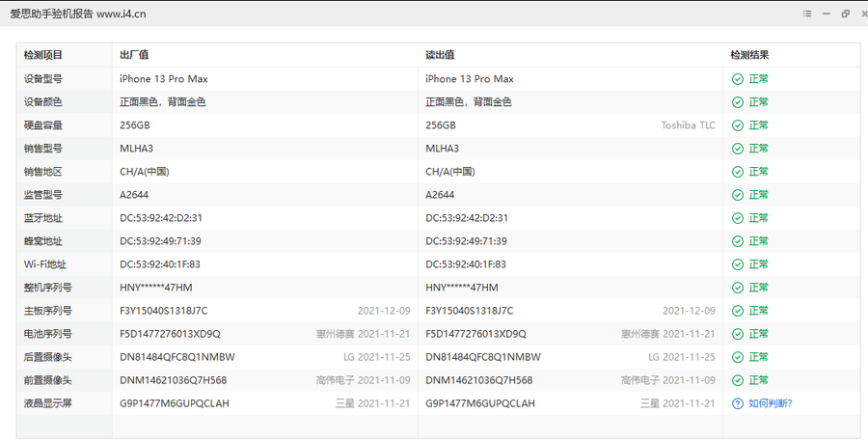This screenshot has width=868, height=442.
Task: Click the green check icon in 蓝牙地址 row
Action: point(738,218)
